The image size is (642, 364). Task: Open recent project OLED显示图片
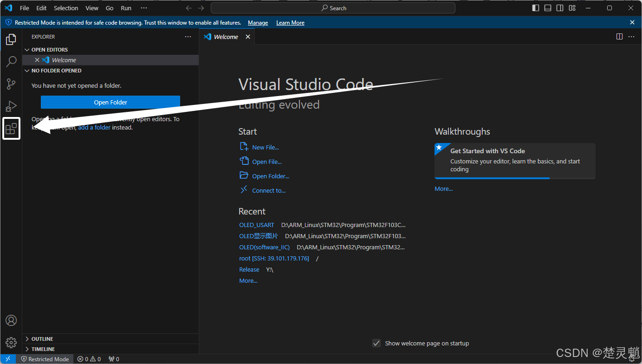point(259,236)
